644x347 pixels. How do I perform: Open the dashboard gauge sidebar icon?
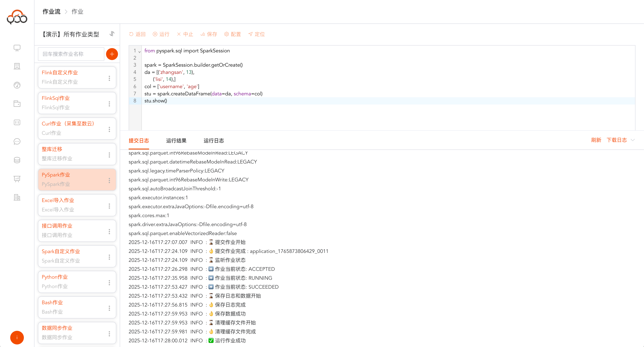click(x=17, y=85)
